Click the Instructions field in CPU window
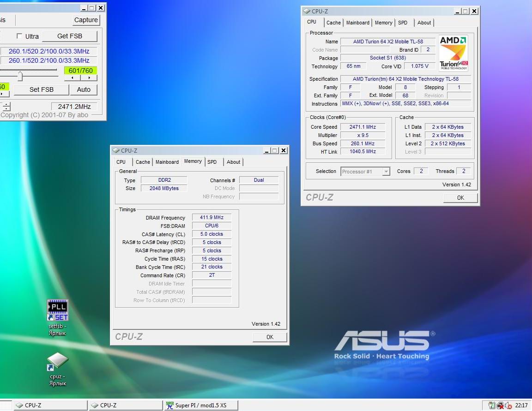 pos(405,104)
